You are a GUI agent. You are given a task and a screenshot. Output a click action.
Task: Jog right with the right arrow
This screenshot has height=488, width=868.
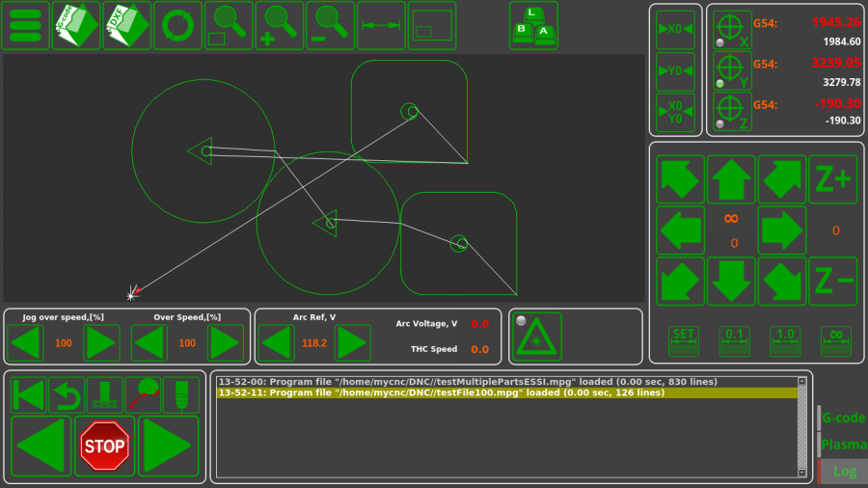click(781, 230)
